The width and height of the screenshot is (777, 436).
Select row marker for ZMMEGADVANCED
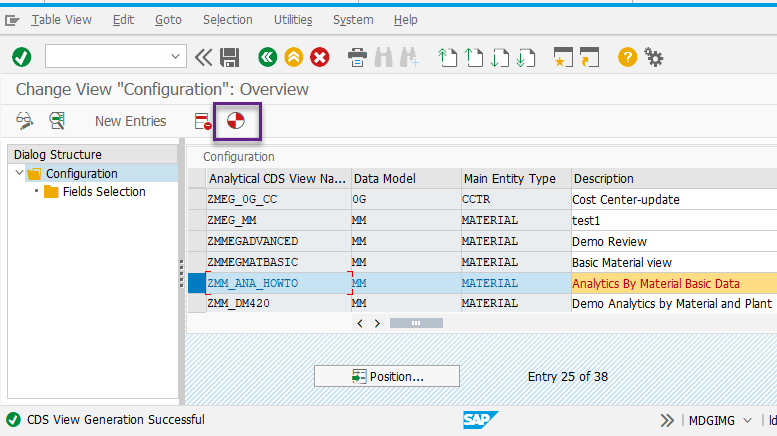(197, 241)
